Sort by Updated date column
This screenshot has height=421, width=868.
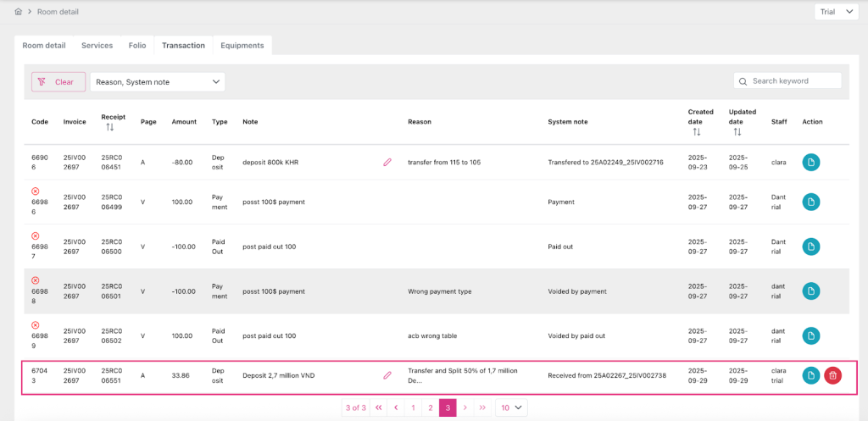pos(737,132)
